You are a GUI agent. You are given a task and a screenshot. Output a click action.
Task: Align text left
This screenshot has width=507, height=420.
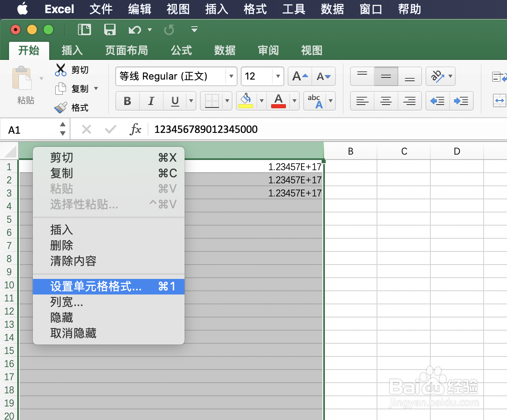tap(362, 101)
